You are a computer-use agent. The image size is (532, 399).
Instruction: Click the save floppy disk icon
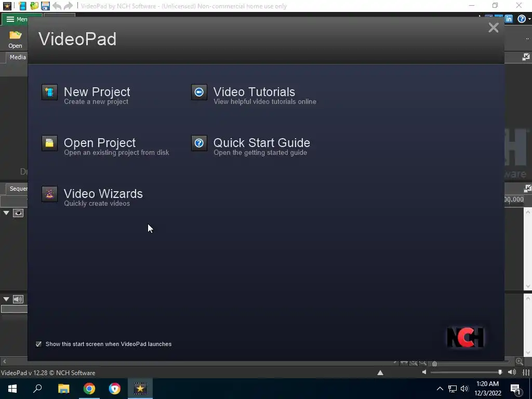pos(45,6)
